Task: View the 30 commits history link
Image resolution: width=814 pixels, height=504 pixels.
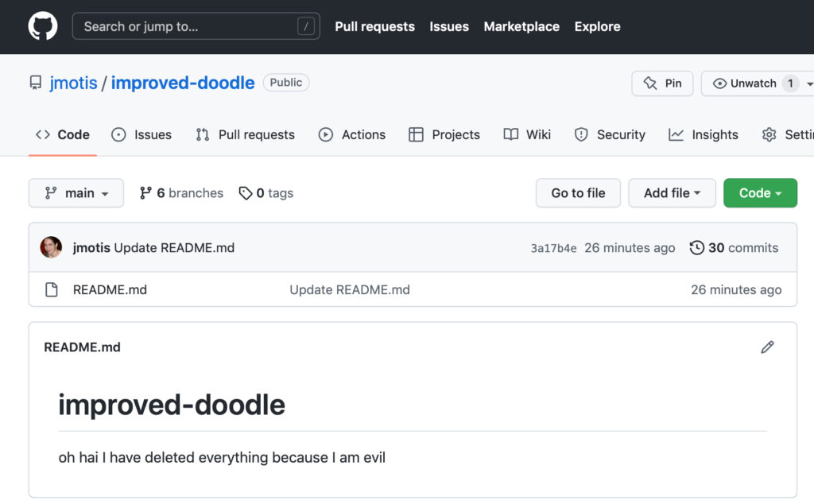Action: (x=734, y=248)
